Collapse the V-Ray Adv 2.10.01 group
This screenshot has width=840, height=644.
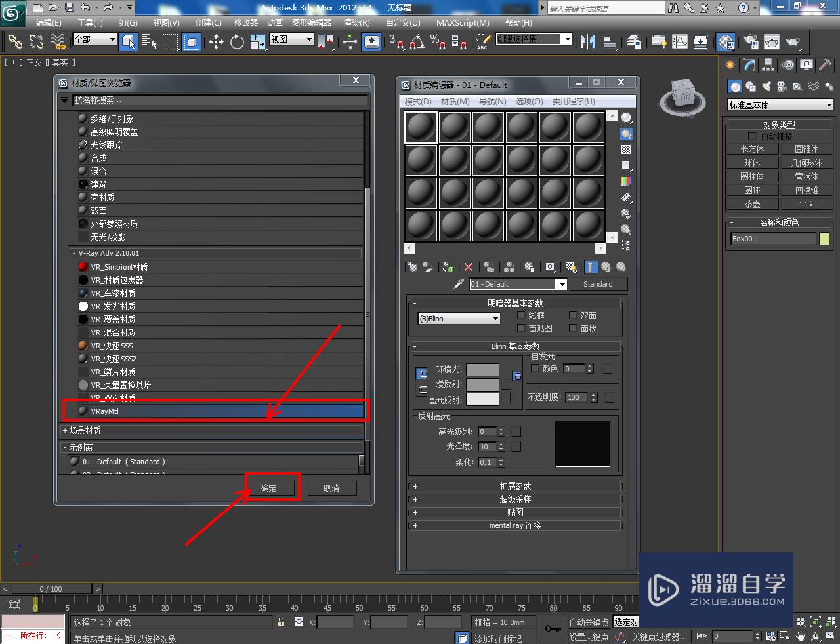[x=216, y=253]
